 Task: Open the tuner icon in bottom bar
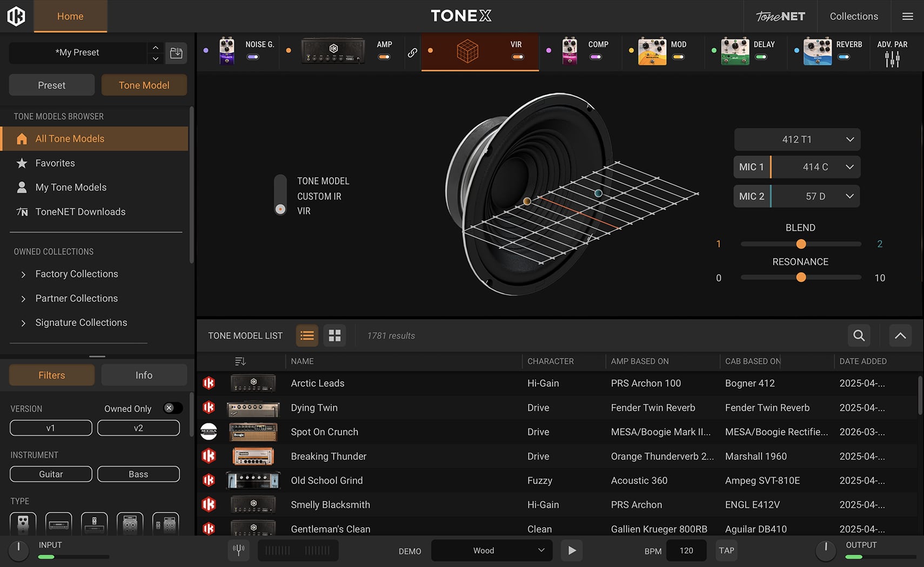[238, 550]
